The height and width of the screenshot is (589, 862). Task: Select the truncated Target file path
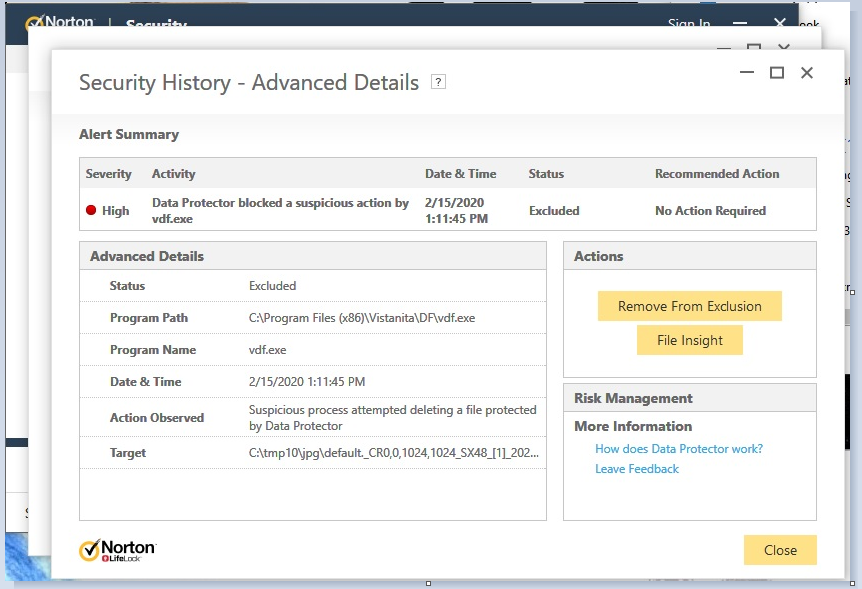392,453
